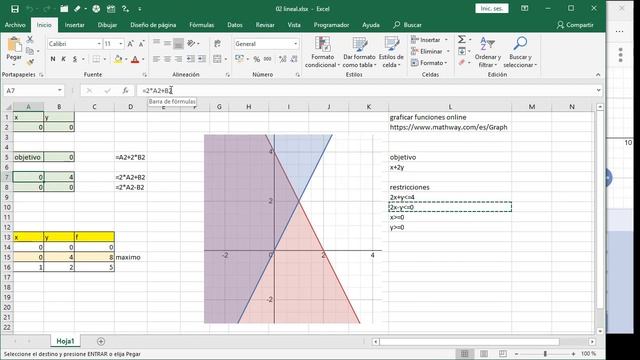Viewport: 640px width, 360px height.
Task: Toggle Italic (K) formatting
Action: point(64,59)
